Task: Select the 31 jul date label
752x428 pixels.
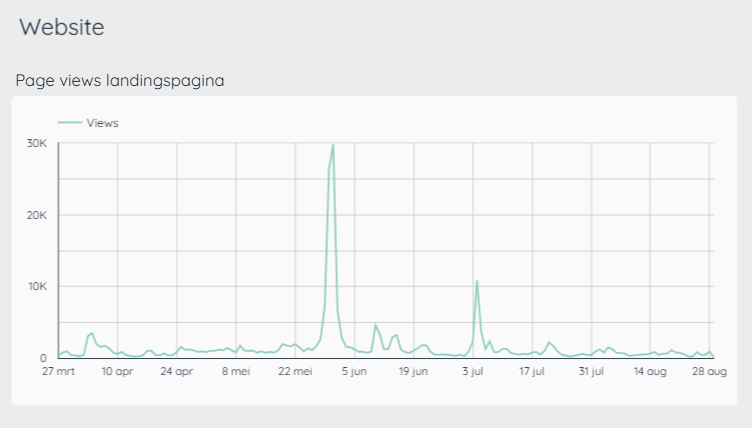Action: pos(592,371)
